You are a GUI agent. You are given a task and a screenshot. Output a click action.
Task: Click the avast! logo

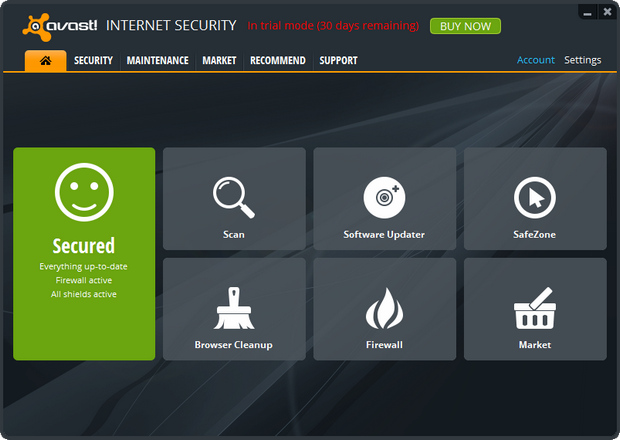tap(60, 26)
